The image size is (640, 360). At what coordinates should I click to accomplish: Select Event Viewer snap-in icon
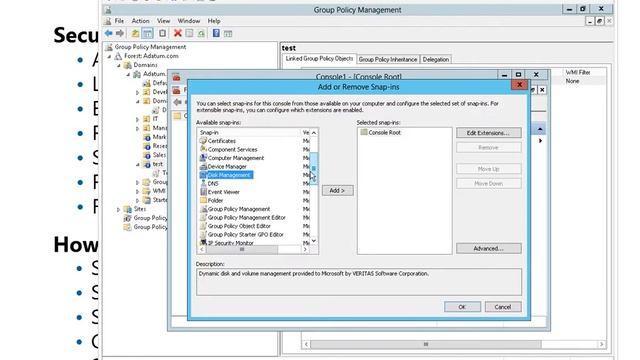pos(203,192)
